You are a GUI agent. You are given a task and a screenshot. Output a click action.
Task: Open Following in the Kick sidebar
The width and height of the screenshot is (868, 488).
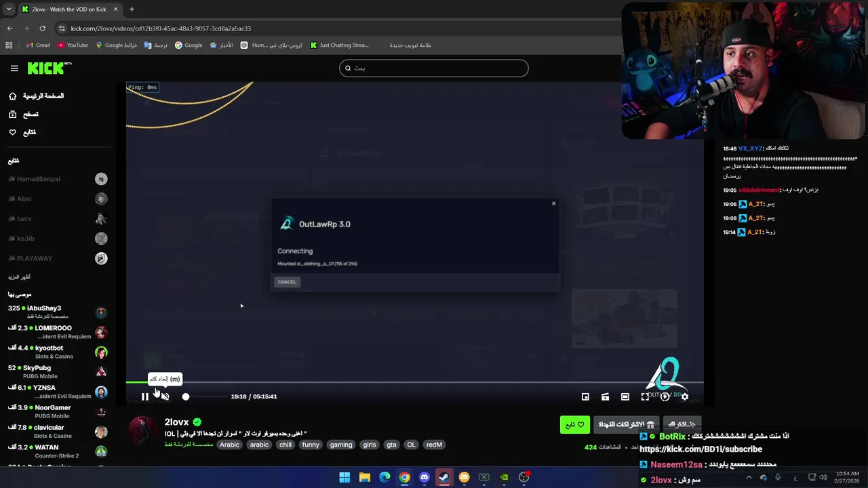(22, 132)
